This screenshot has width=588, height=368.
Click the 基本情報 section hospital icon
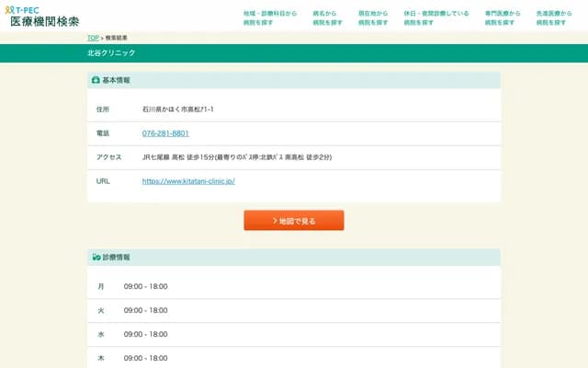pos(96,80)
